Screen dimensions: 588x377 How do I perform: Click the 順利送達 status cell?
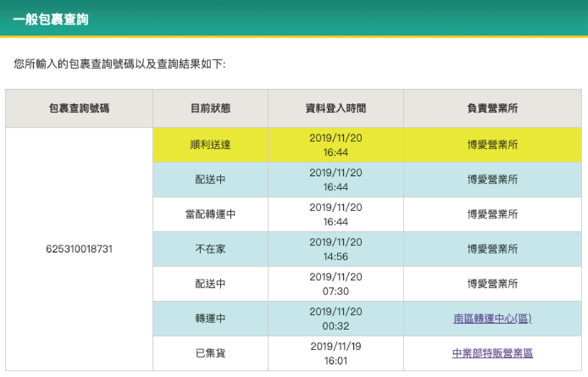pyautogui.click(x=210, y=145)
